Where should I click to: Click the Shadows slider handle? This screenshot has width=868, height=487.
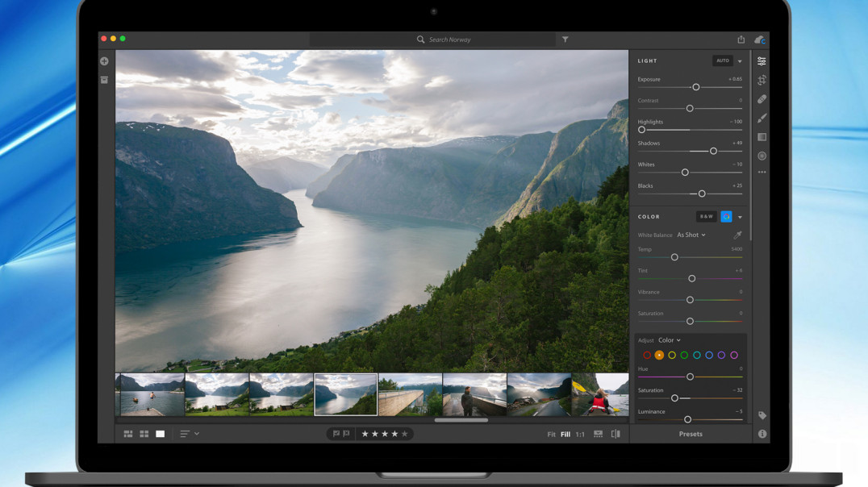713,151
